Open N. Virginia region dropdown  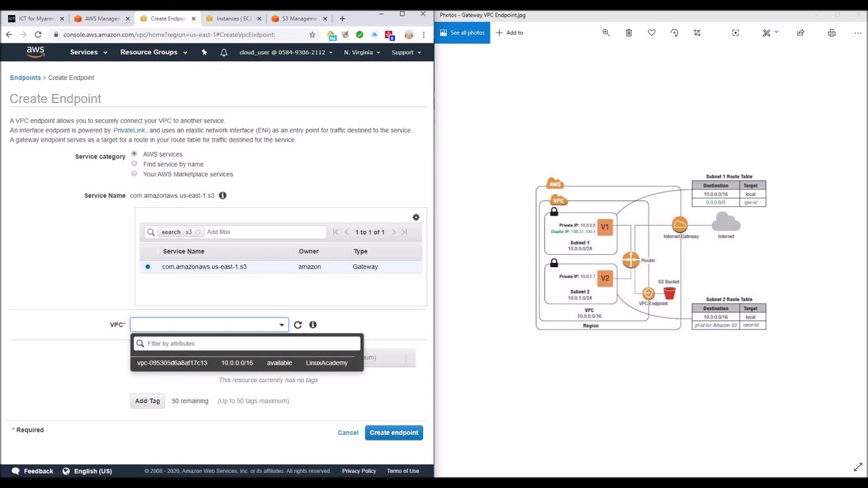pos(361,52)
